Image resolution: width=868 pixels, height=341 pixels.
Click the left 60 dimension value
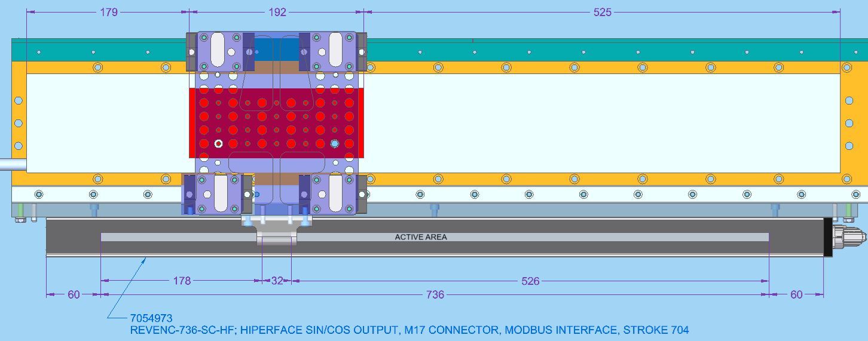click(74, 294)
